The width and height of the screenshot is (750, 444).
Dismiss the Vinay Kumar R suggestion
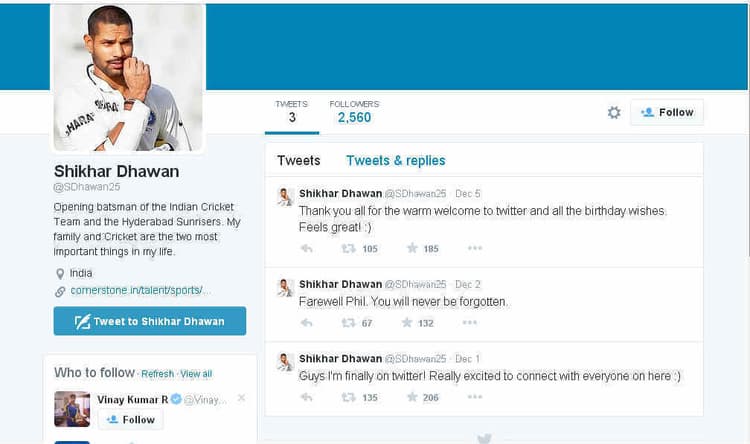click(x=242, y=398)
